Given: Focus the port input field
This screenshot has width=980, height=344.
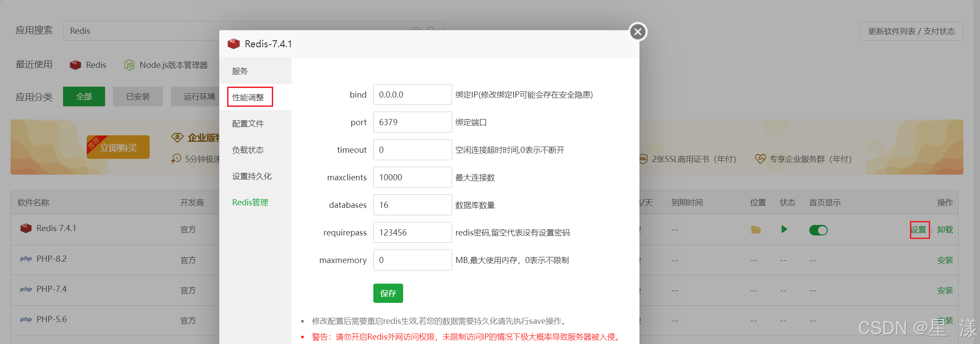Looking at the screenshot, I should (x=412, y=122).
